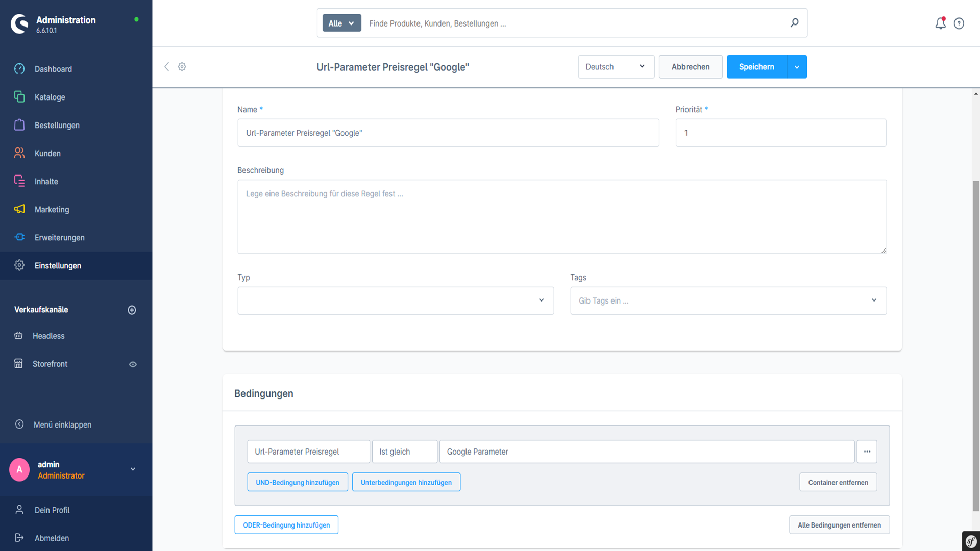The width and height of the screenshot is (980, 551).
Task: Click the Abbrechen button
Action: coord(691,67)
